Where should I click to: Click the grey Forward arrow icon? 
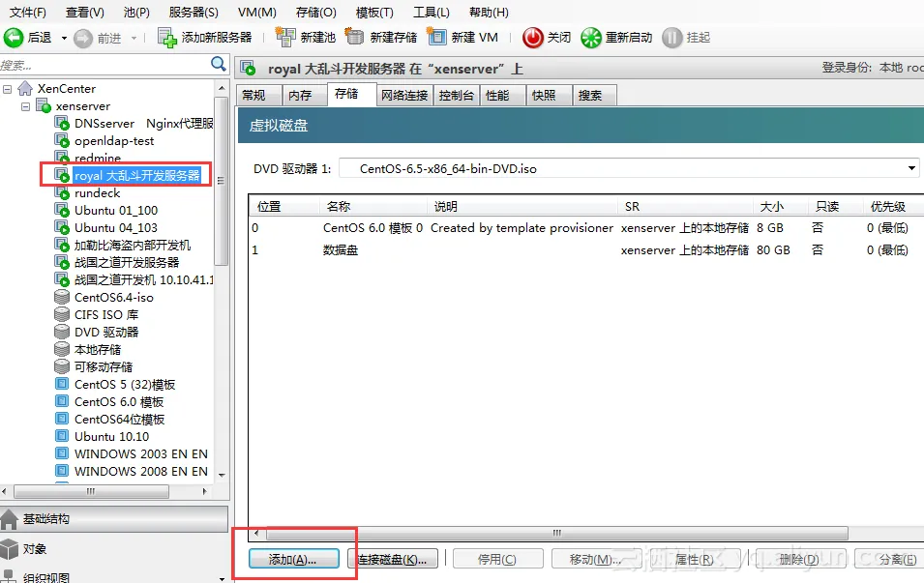coord(83,39)
